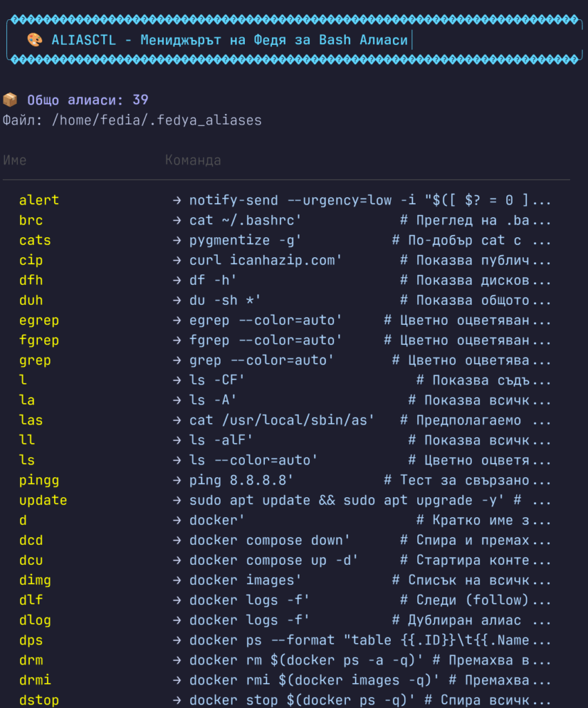The width and height of the screenshot is (588, 708).
Task: Click the arrow beside the update alias
Action: (x=176, y=501)
